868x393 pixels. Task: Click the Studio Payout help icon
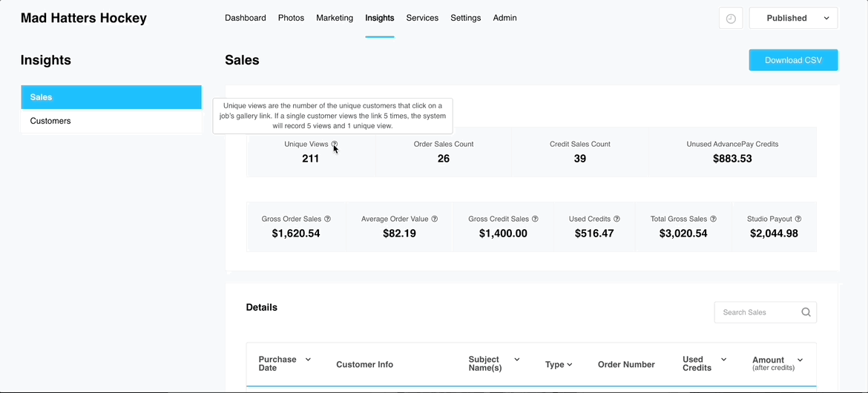pyautogui.click(x=798, y=219)
